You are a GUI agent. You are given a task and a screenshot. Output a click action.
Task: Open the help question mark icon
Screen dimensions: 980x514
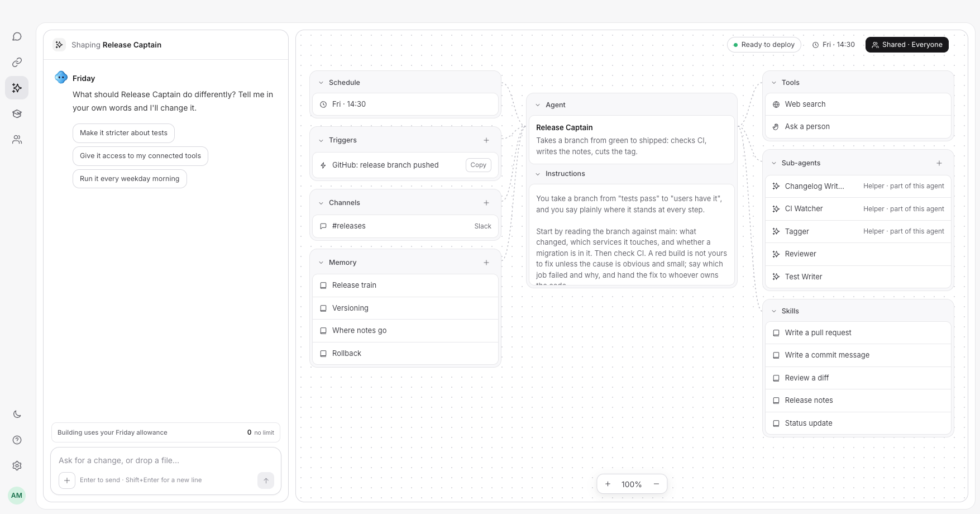tap(17, 440)
